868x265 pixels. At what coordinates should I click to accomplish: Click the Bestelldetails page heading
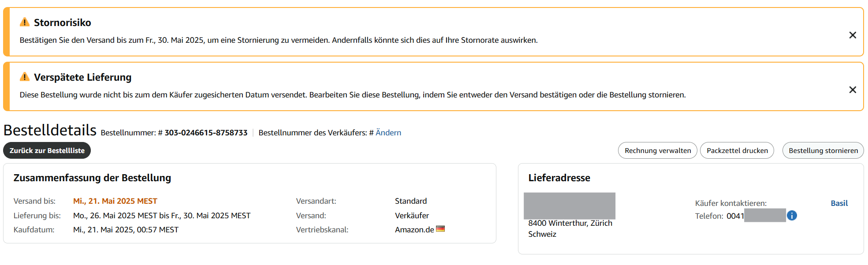click(x=50, y=131)
